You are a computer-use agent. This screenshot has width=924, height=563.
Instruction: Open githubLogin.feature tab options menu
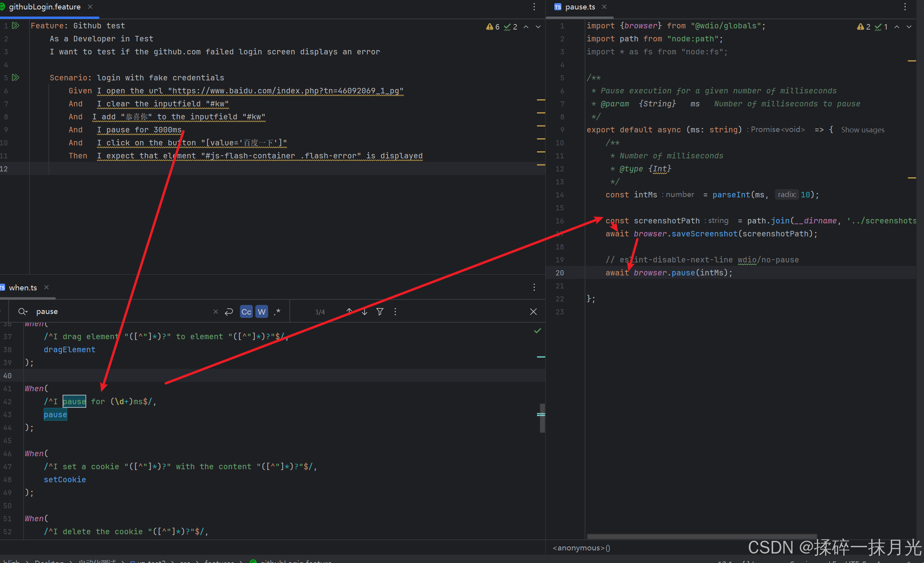[x=534, y=7]
